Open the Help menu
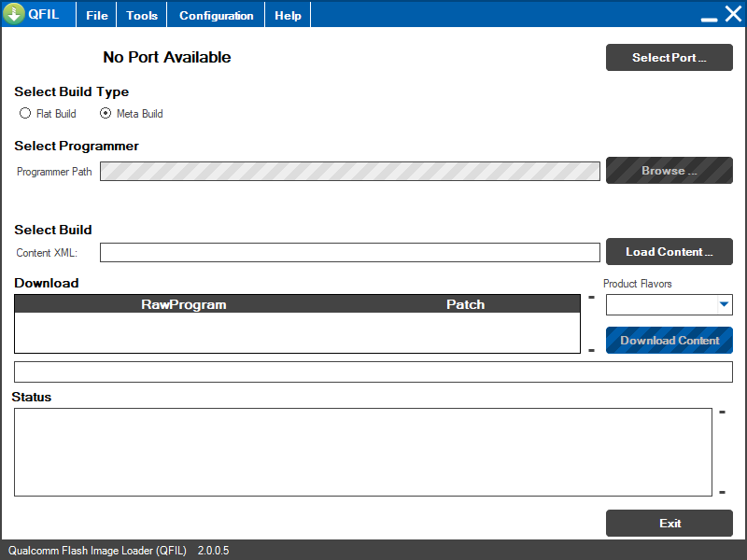This screenshot has width=747, height=560. [x=288, y=15]
